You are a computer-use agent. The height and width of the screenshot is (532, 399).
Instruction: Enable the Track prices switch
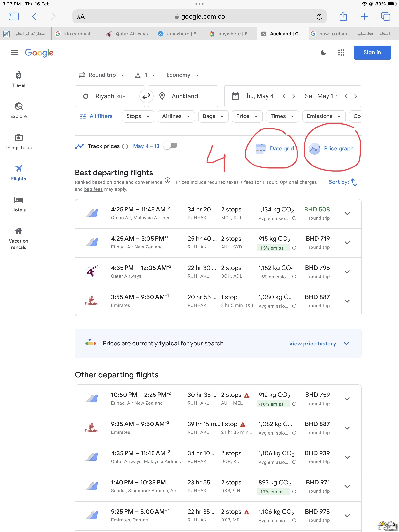171,145
